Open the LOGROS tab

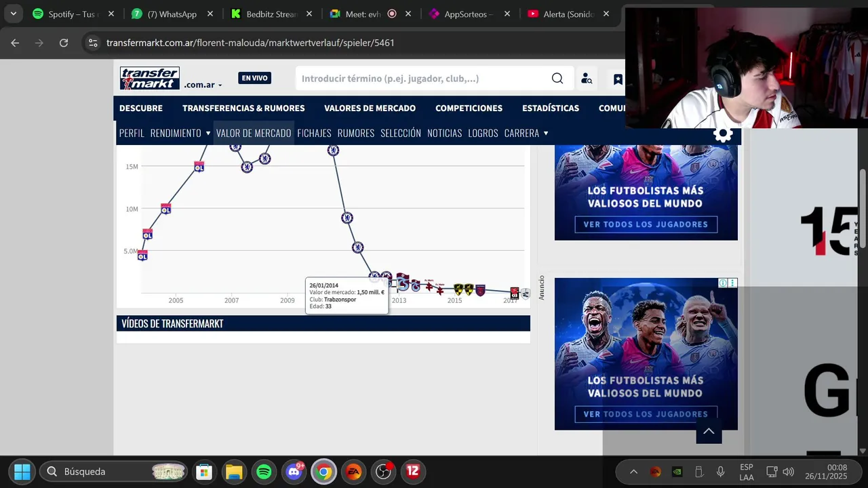point(483,133)
